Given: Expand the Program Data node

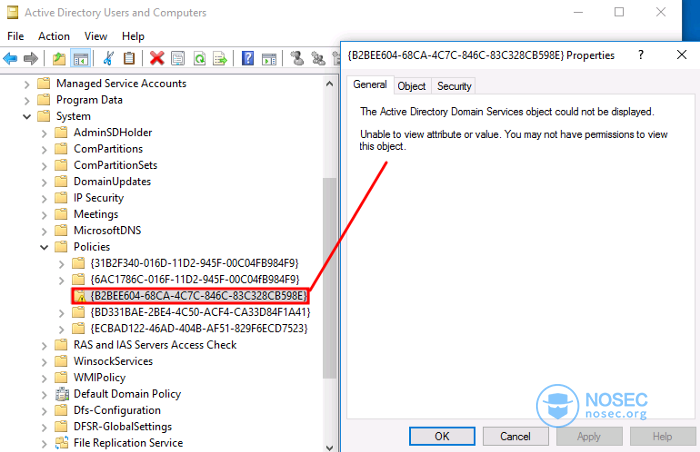Looking at the screenshot, I should pos(27,100).
